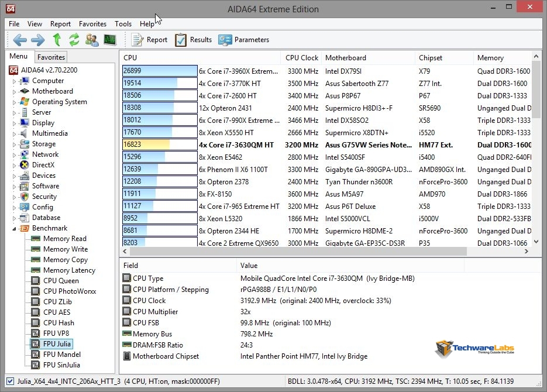Toggle the Julia benchmark status checkbox
Screen dimensions: 547x392
click(x=11, y=381)
